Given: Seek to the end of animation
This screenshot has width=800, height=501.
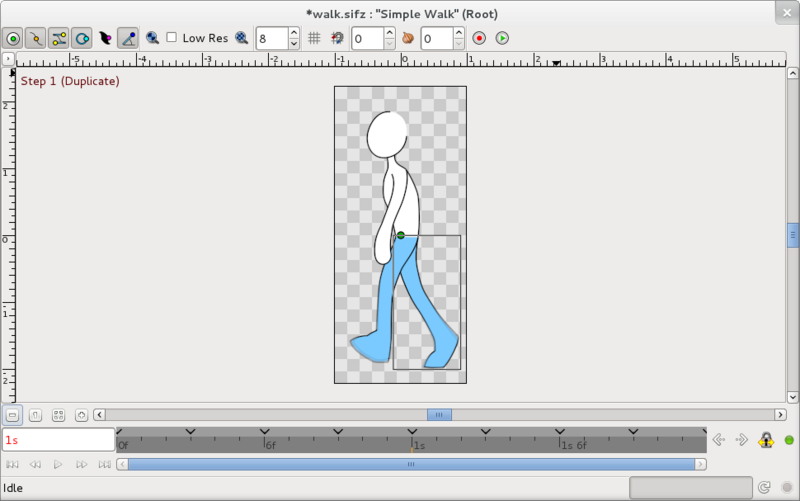Looking at the screenshot, I should click(x=105, y=464).
